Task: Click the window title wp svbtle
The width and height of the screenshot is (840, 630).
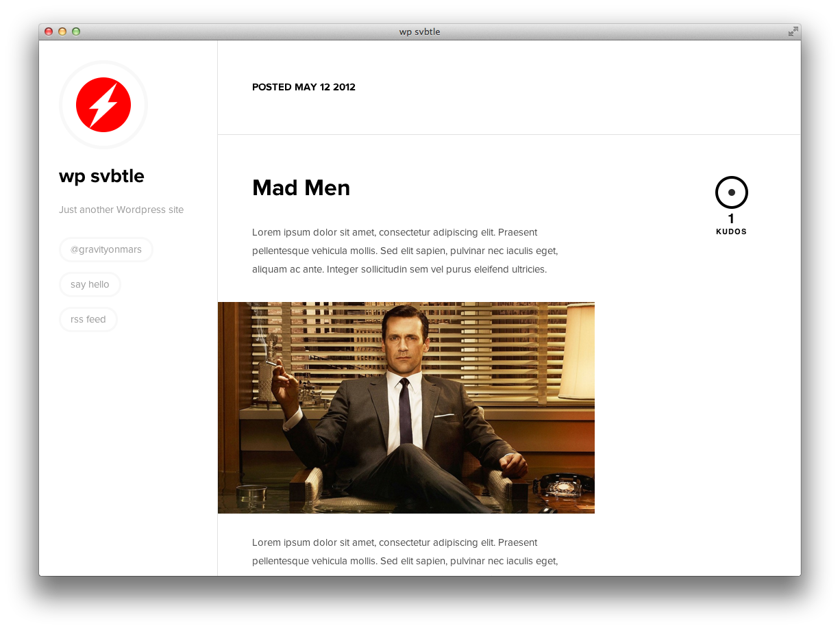Action: pos(420,32)
